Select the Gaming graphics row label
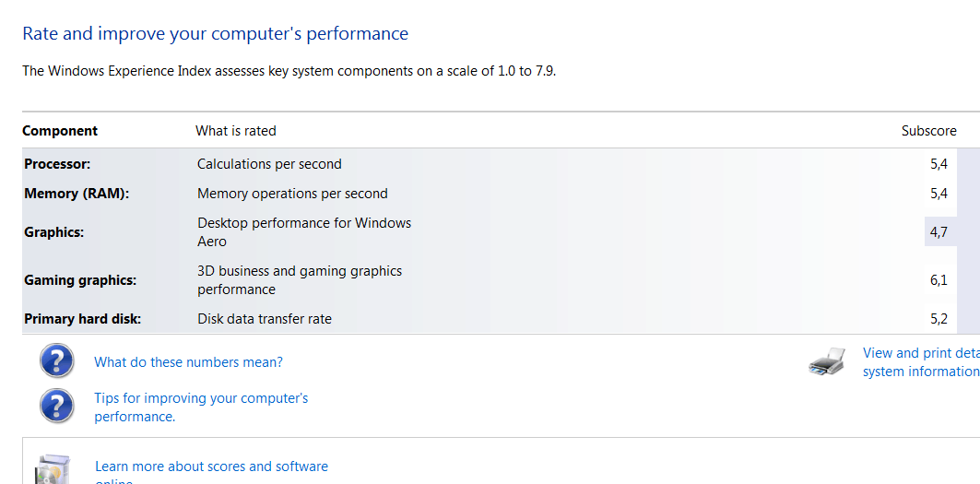 click(80, 280)
